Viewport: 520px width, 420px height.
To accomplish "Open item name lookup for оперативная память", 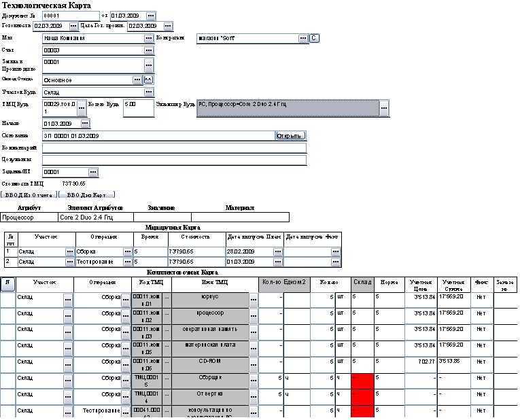I will [254, 332].
